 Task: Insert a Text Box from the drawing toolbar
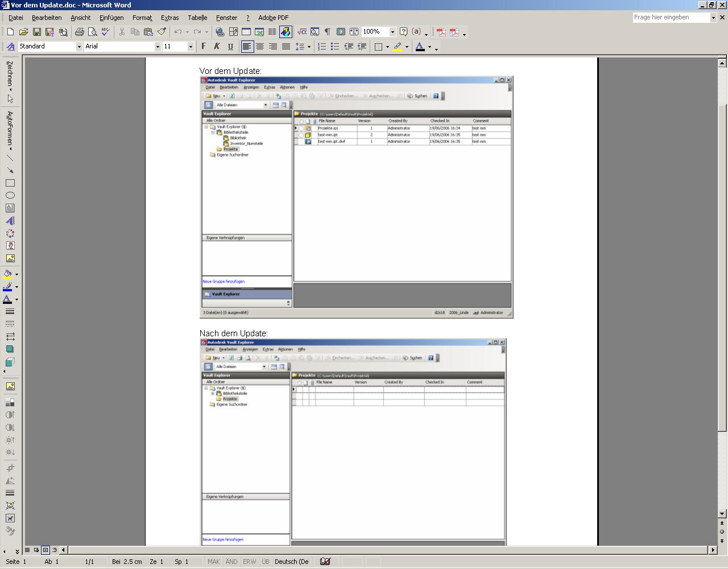click(10, 208)
